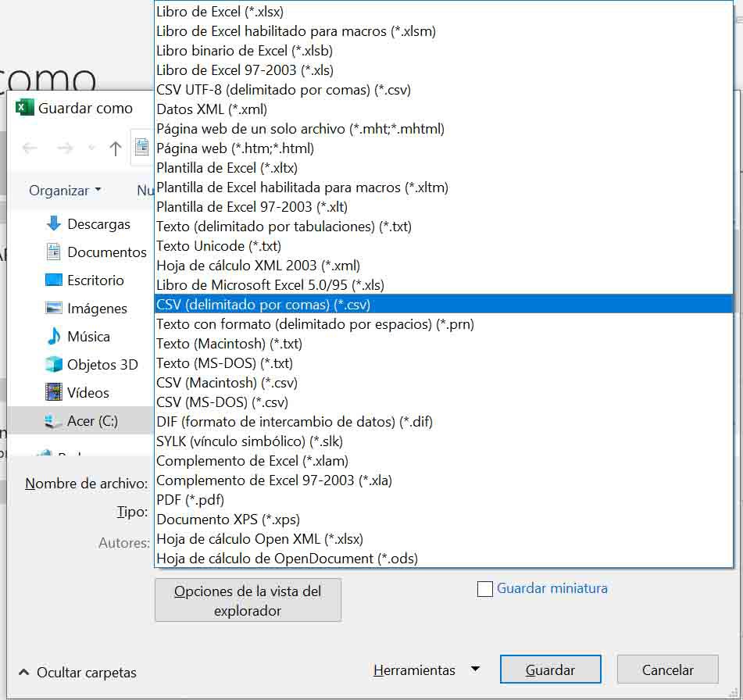Cancel the save dialog
Image resolution: width=743 pixels, height=700 pixels.
[x=668, y=670]
